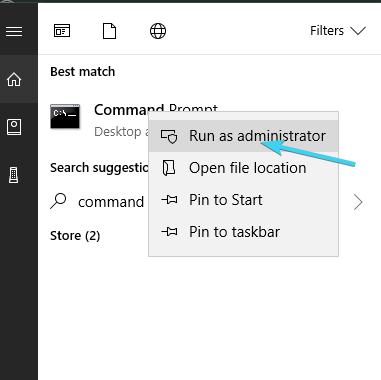
Task: Select the Home icon in sidebar
Action: coord(14,80)
